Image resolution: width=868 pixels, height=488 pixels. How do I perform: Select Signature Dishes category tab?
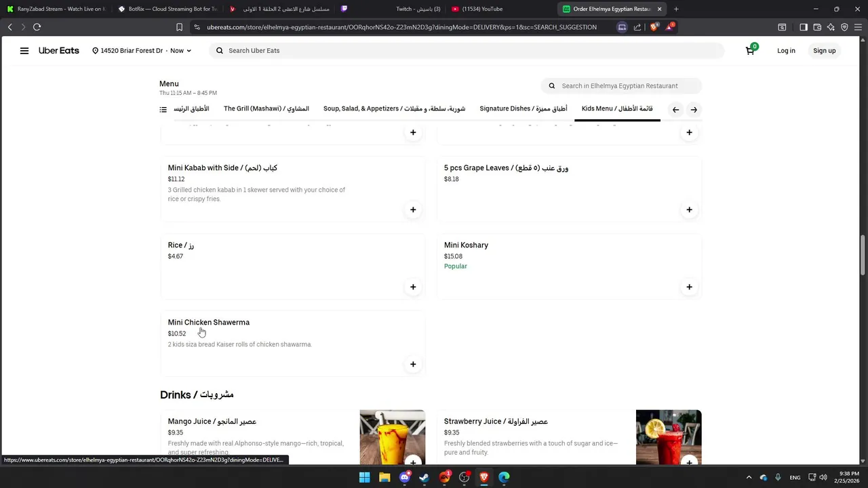point(524,108)
